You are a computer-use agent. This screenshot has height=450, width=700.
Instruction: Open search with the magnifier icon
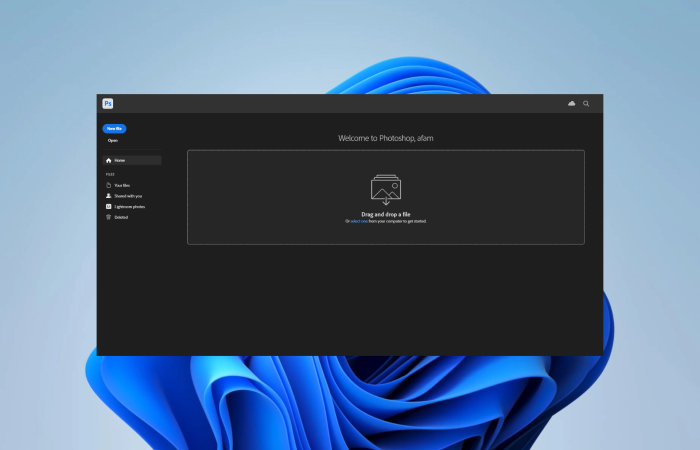click(x=586, y=104)
